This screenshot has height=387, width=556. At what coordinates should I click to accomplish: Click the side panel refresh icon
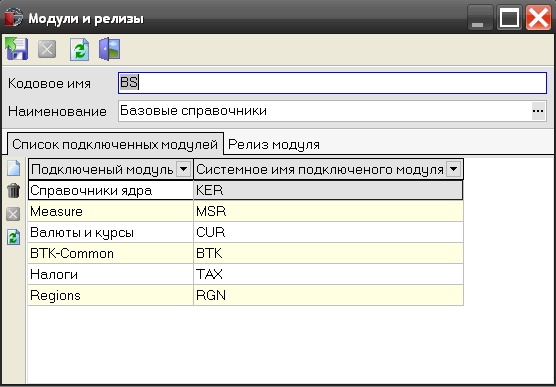(x=13, y=237)
